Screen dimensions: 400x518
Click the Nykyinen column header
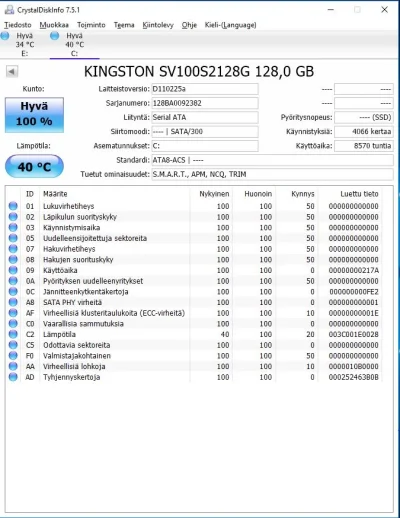[214, 194]
